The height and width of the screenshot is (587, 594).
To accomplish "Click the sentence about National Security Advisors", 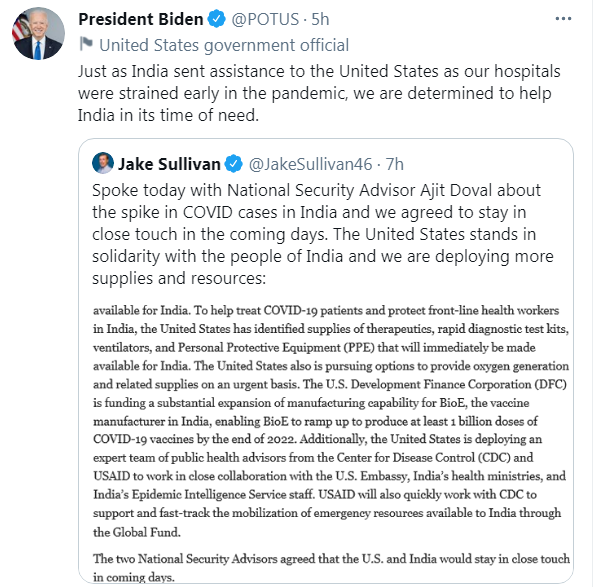I will coord(331,568).
